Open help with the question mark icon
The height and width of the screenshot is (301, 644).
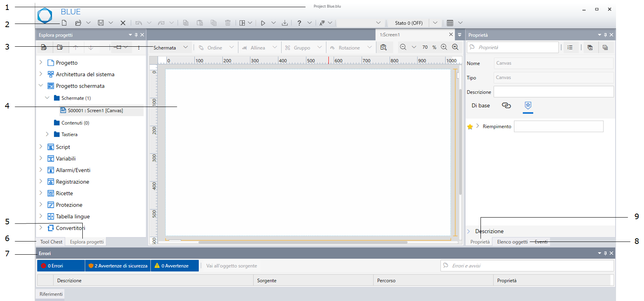(299, 23)
